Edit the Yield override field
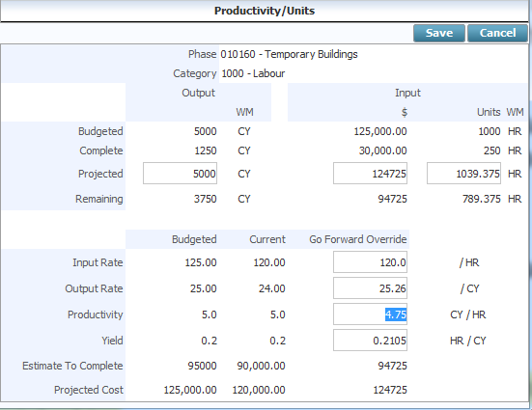This screenshot has width=532, height=410. pyautogui.click(x=370, y=341)
